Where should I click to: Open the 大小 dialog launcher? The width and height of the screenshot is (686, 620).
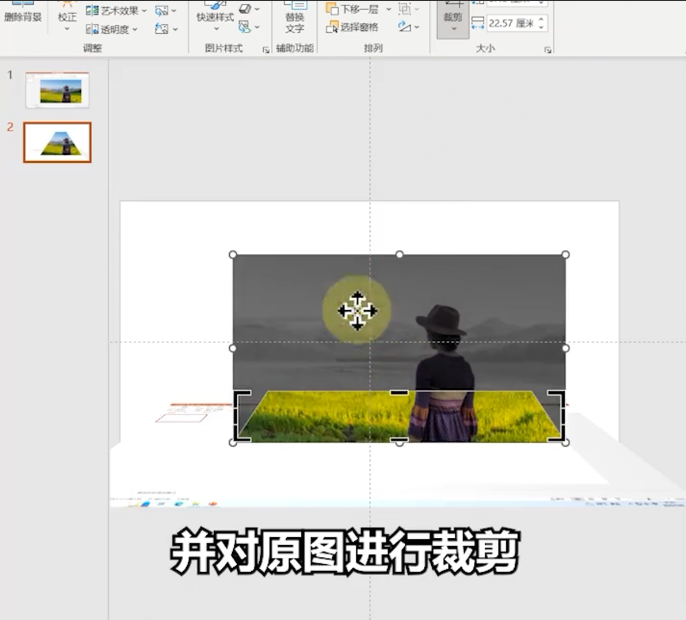[x=548, y=50]
